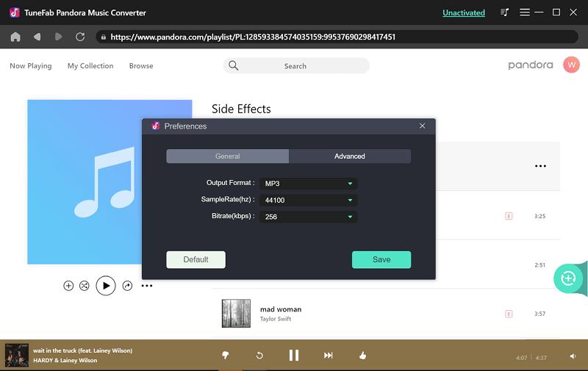Thumb up the current track

coord(362,356)
